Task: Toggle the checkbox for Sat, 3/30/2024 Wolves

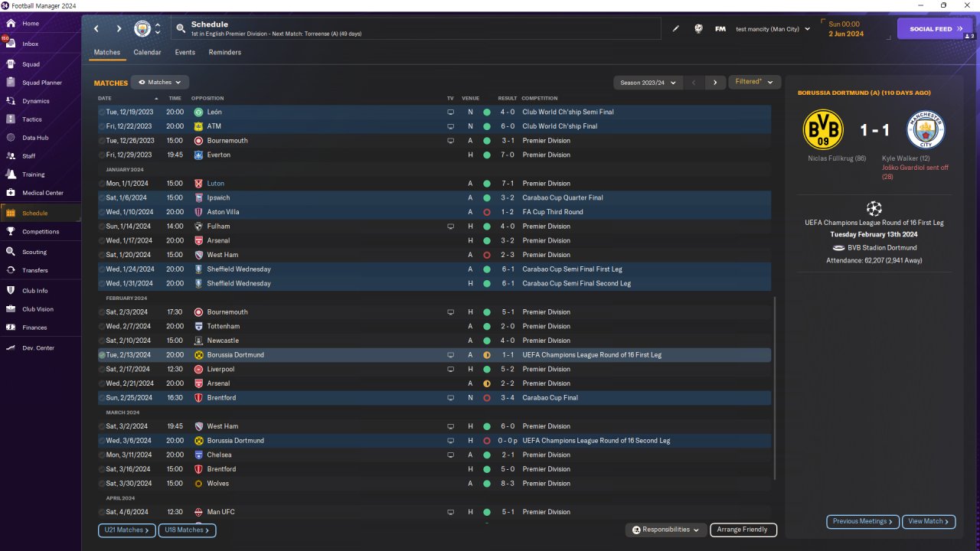Action: click(x=102, y=484)
